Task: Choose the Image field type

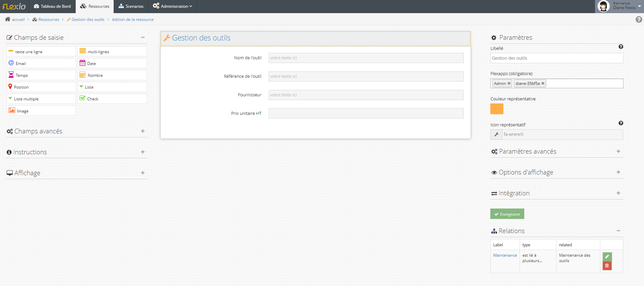Action: click(x=41, y=111)
